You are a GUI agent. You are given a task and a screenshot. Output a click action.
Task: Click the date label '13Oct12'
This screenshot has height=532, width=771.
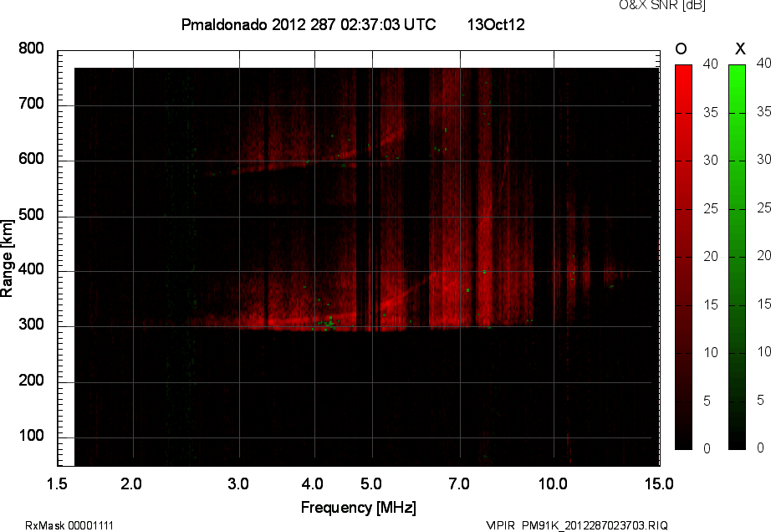tap(496, 24)
